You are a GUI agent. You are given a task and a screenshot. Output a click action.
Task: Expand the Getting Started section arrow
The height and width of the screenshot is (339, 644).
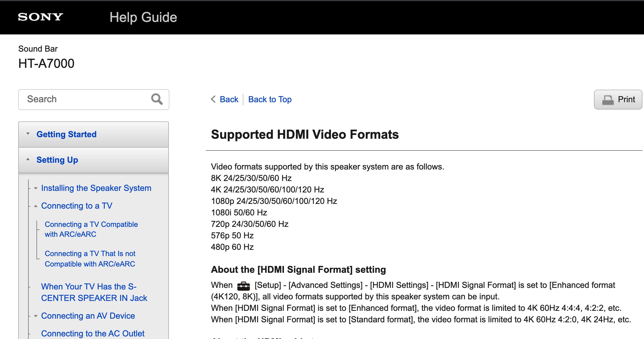[28, 134]
